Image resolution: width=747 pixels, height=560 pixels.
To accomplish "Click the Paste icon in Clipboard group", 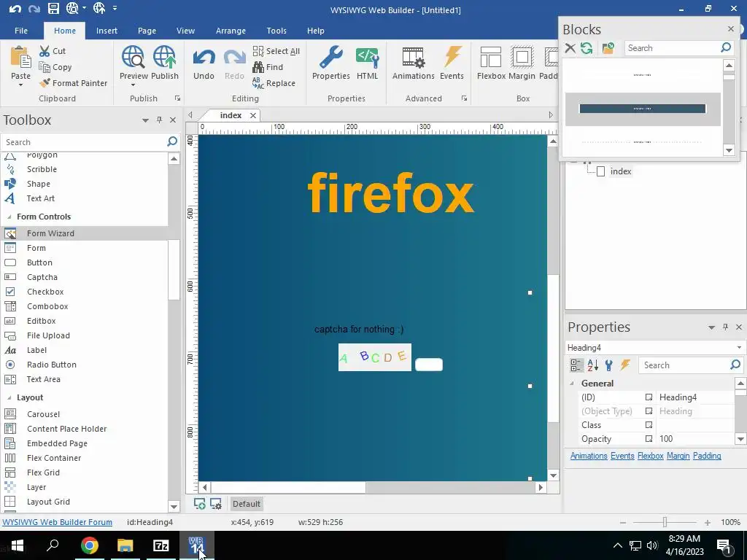I will coord(20,57).
